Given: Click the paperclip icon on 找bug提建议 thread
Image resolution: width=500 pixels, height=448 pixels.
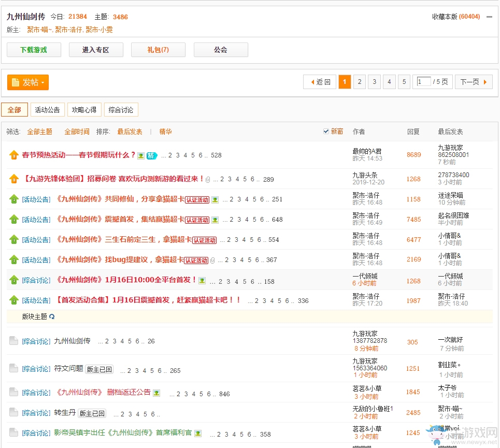Looking at the screenshot, I should tap(212, 261).
